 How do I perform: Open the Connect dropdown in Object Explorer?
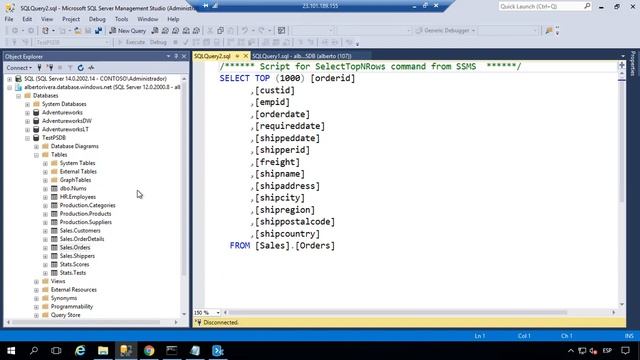tap(19, 68)
